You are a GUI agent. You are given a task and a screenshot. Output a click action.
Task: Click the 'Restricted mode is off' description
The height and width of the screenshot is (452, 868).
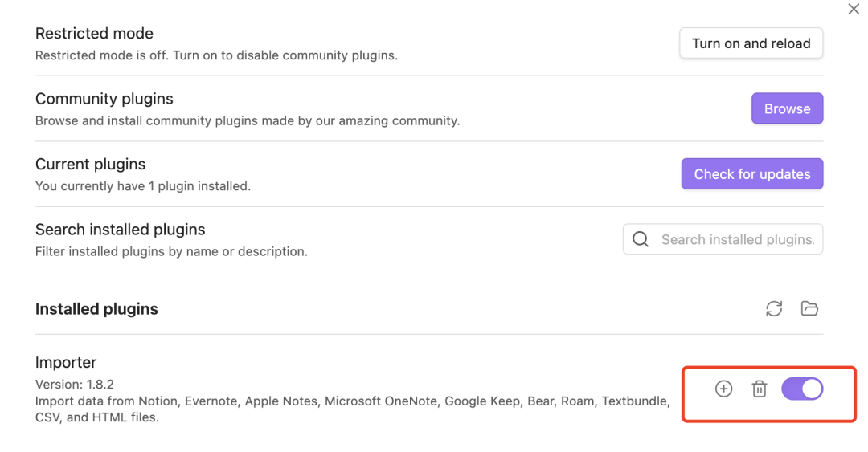pos(216,56)
